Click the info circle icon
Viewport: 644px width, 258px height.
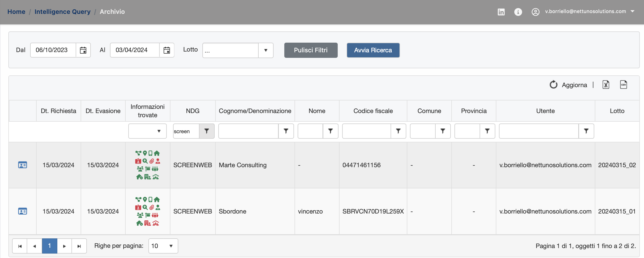point(518,12)
